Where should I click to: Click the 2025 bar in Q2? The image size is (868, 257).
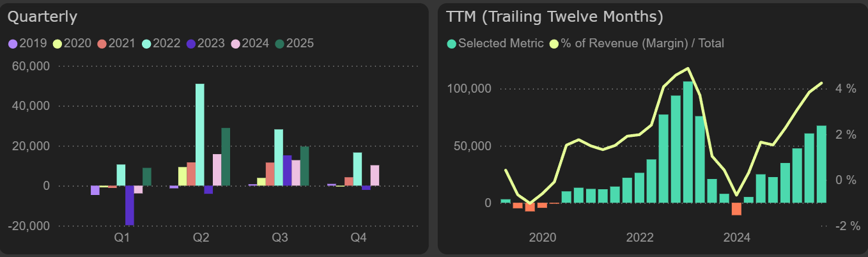click(226, 157)
